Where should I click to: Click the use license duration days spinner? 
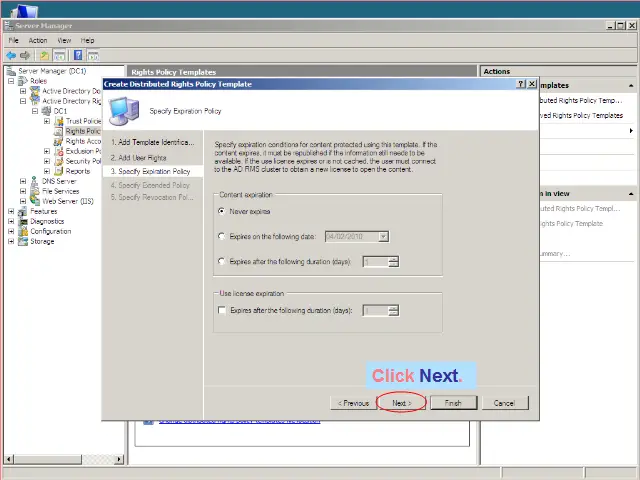pos(393,310)
